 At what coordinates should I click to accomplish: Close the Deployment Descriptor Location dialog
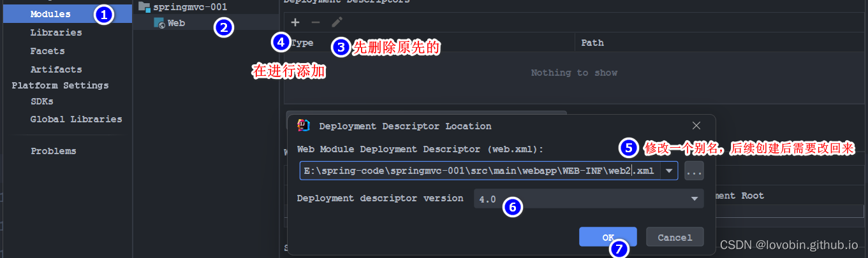(696, 125)
